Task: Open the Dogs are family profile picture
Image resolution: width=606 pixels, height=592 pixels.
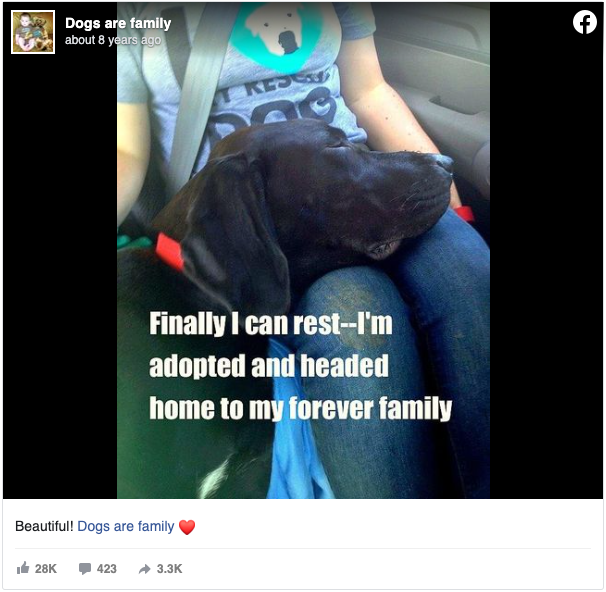Action: [x=33, y=32]
